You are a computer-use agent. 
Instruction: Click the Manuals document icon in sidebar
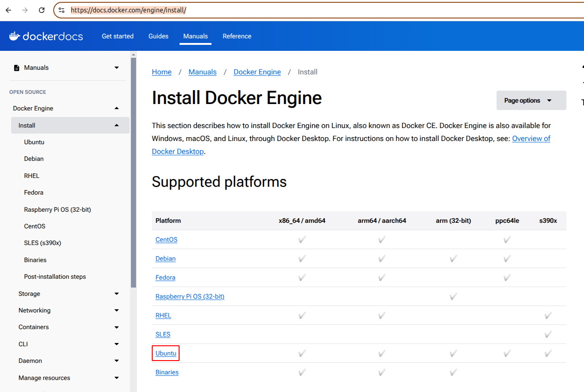point(17,67)
